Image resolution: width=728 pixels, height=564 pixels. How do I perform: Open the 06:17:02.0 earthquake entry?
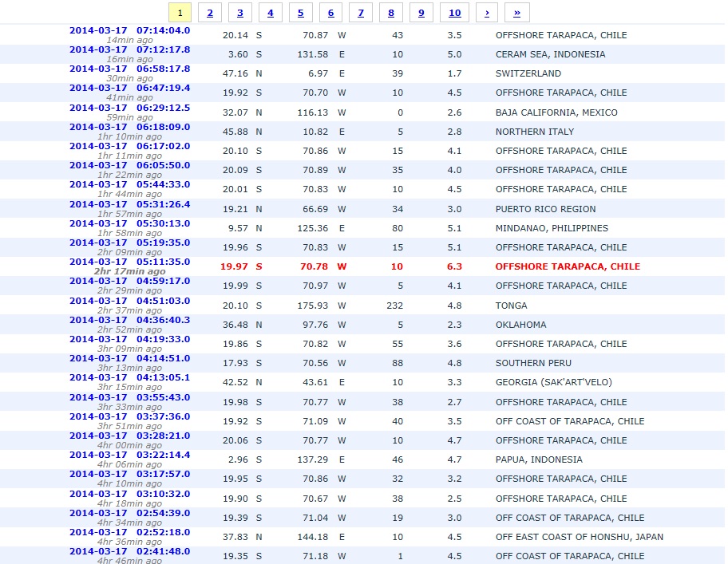coord(129,146)
